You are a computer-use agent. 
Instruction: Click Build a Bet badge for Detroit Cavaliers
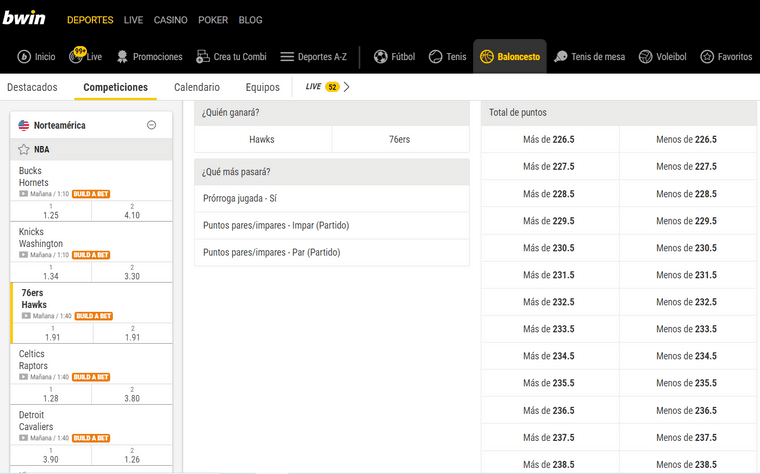click(x=91, y=438)
